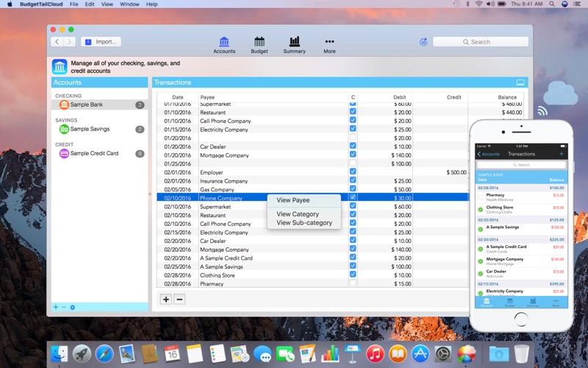
Task: Open account settings gear in sidebar
Action: [x=72, y=307]
